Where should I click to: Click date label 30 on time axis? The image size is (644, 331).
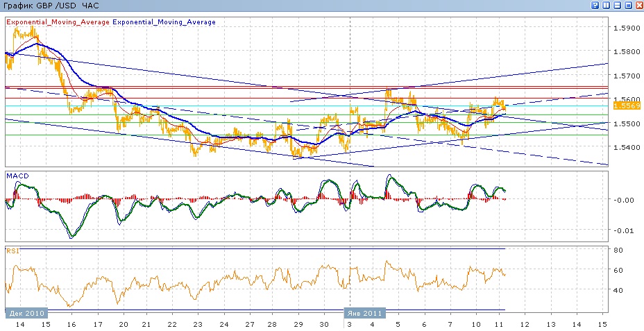click(323, 324)
